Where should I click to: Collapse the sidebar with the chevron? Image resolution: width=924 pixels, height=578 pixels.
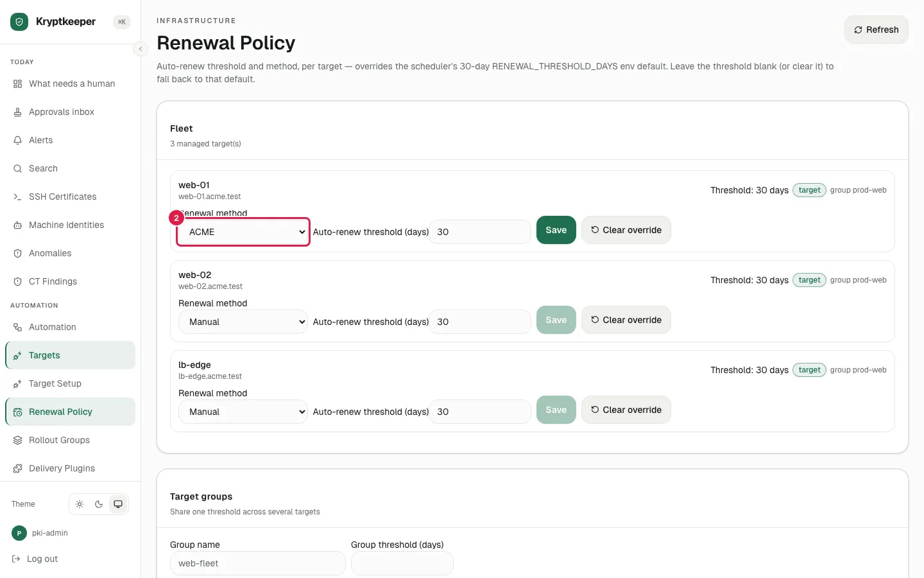pyautogui.click(x=141, y=49)
